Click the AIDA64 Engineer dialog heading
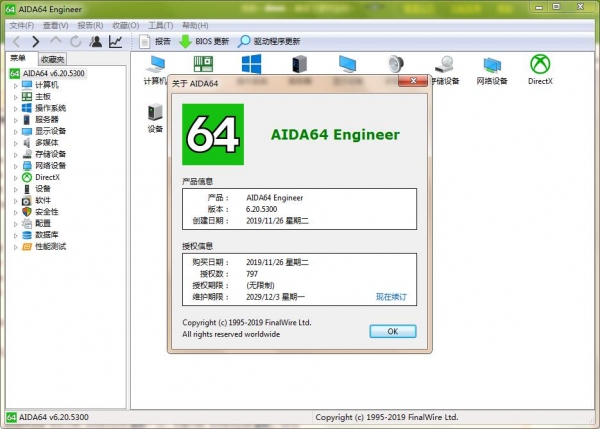The width and height of the screenshot is (600, 429). [x=335, y=135]
